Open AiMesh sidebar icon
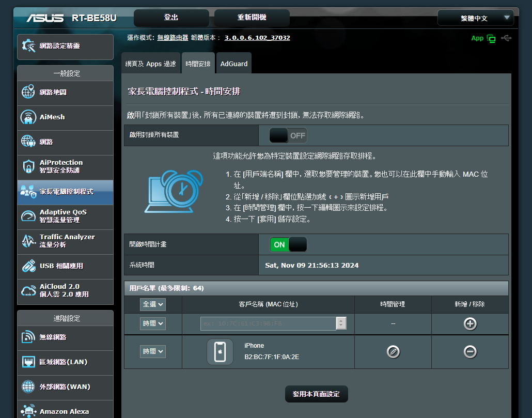 [x=28, y=117]
